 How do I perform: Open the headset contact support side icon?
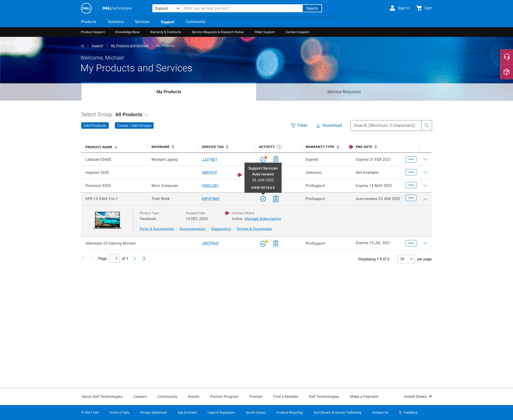pyautogui.click(x=507, y=57)
